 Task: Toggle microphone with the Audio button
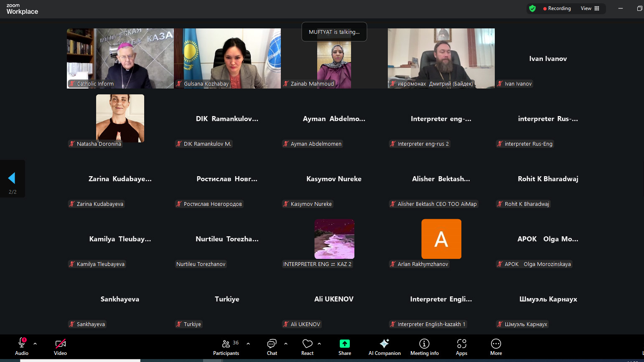click(22, 347)
